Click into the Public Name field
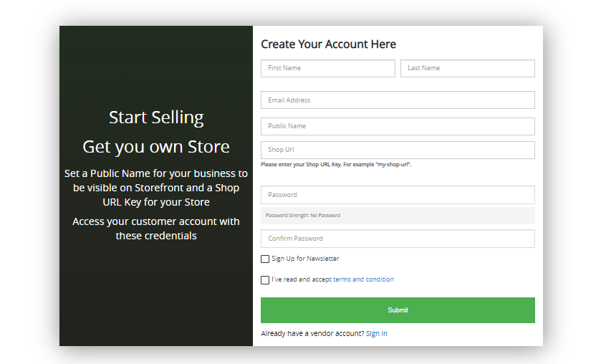596x364 pixels. coord(398,126)
